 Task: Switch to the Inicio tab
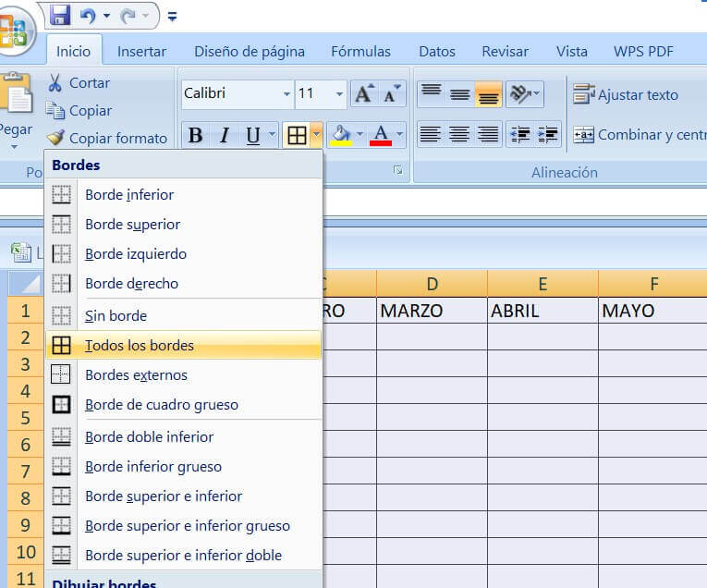point(74,52)
